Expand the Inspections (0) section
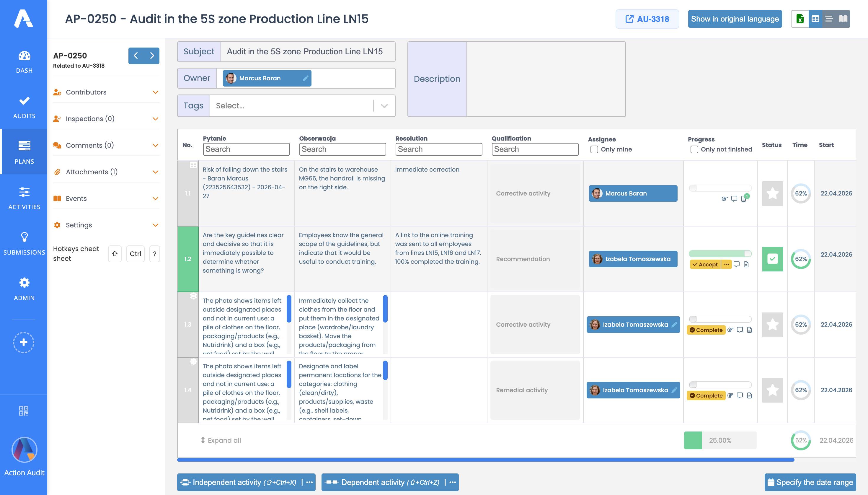Image resolution: width=868 pixels, height=495 pixels. [x=106, y=119]
